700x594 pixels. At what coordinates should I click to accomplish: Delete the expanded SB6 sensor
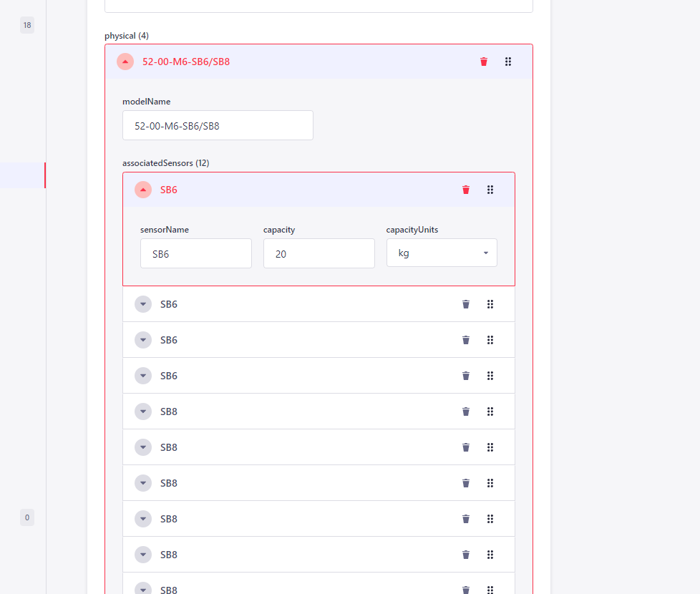pos(466,190)
